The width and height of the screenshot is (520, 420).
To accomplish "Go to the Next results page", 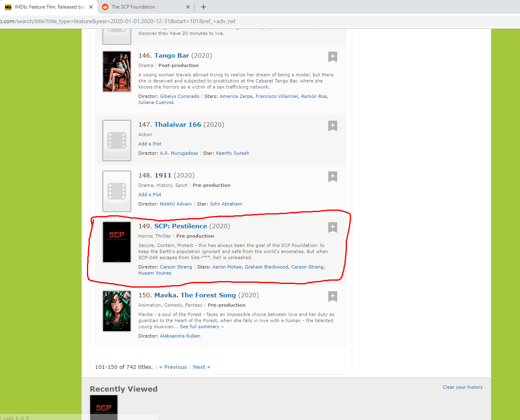I will click(x=201, y=367).
